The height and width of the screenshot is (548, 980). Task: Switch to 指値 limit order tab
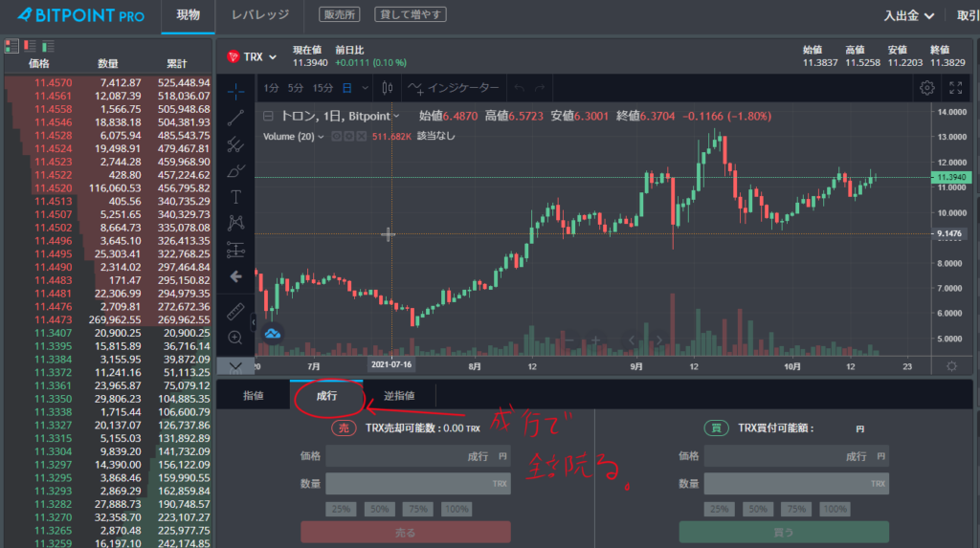point(253,396)
